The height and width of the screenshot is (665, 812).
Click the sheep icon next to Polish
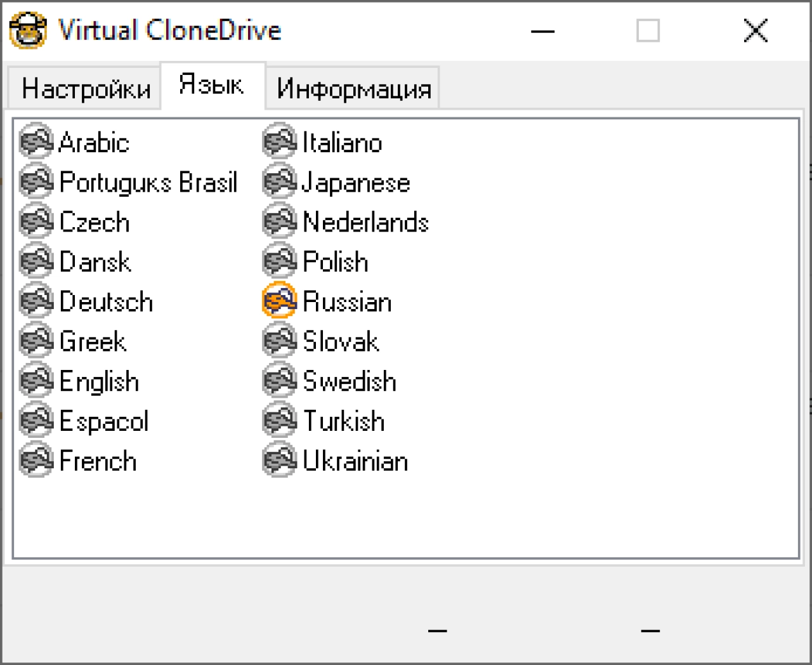[280, 261]
